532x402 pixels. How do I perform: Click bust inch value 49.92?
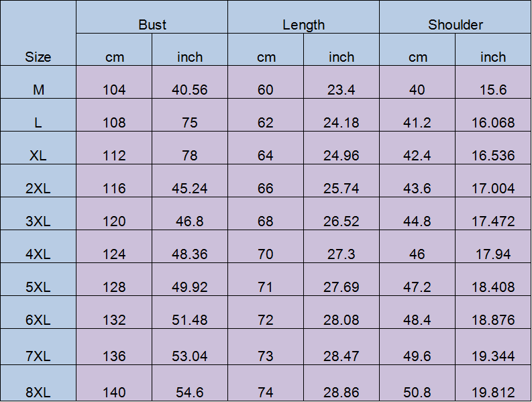(x=190, y=287)
